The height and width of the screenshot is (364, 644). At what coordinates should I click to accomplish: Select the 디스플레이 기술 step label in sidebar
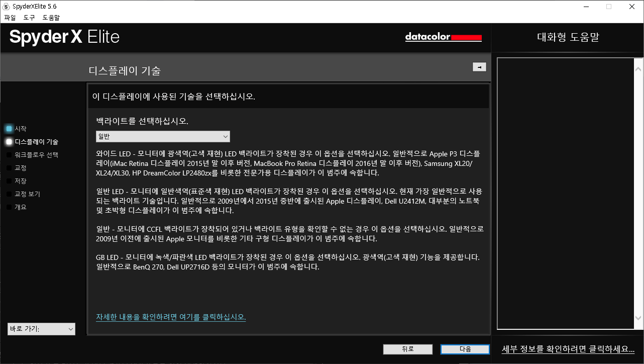pos(37,142)
